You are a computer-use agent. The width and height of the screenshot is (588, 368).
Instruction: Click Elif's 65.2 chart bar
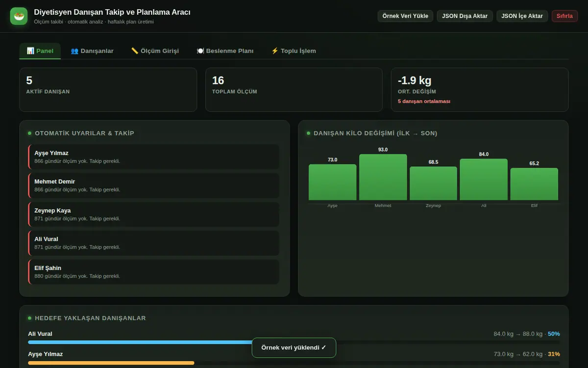(534, 184)
